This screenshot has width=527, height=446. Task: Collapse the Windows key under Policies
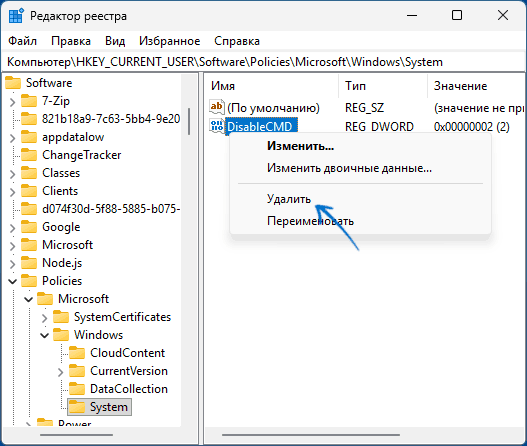pos(45,335)
